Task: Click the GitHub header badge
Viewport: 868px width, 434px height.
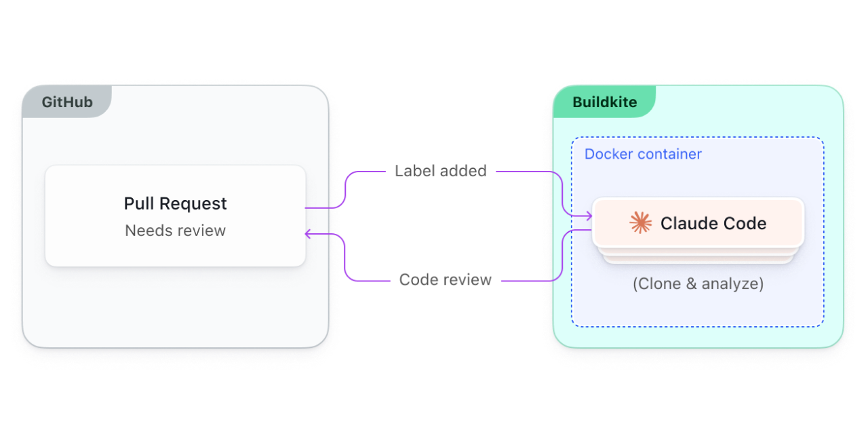Action: (66, 102)
